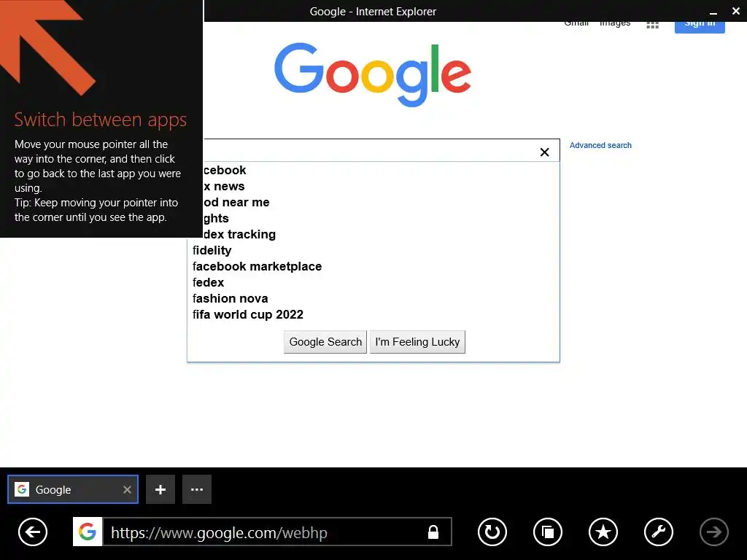Click the Google Search button
The height and width of the screenshot is (560, 747).
click(325, 342)
